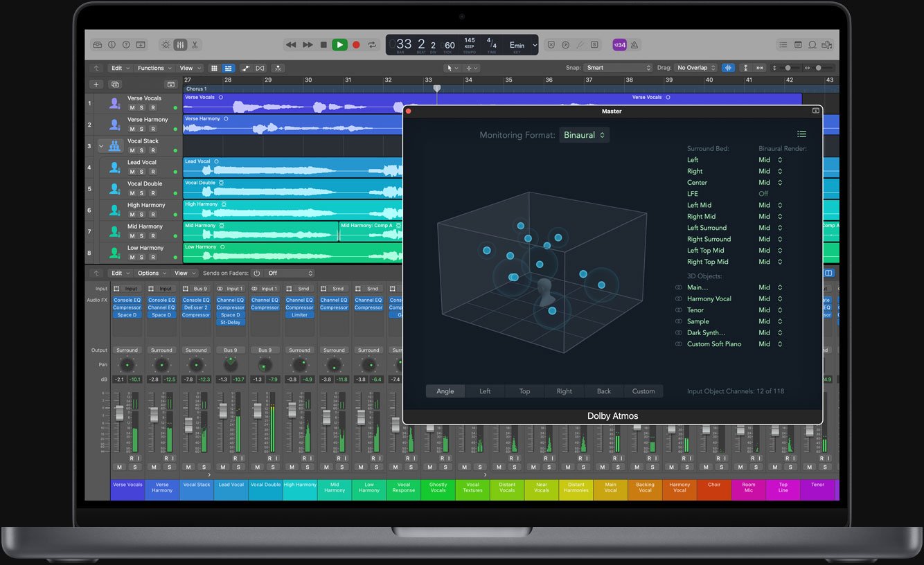The height and width of the screenshot is (565, 924).
Task: Select the Flex icon in the tracks toolbar
Action: [245, 68]
